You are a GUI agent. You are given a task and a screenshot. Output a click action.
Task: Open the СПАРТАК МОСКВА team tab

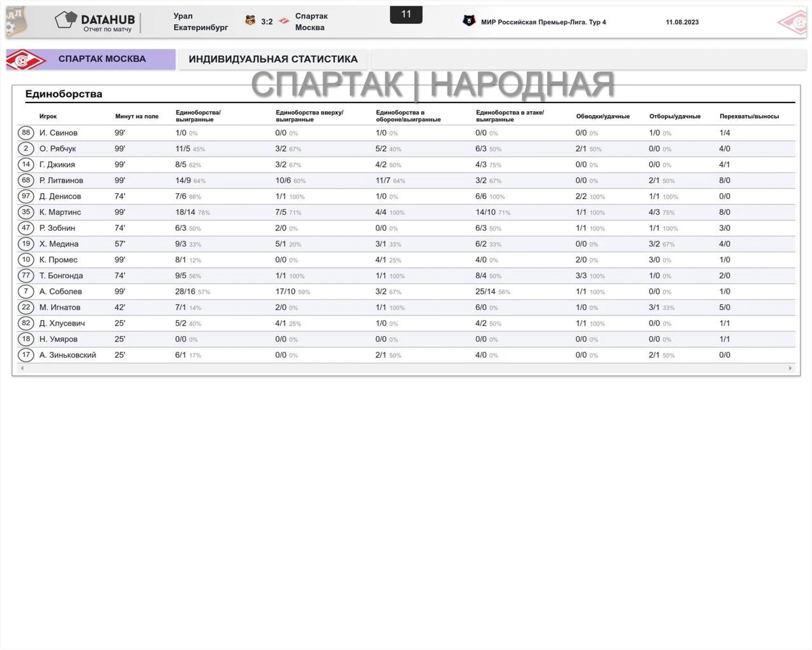91,60
